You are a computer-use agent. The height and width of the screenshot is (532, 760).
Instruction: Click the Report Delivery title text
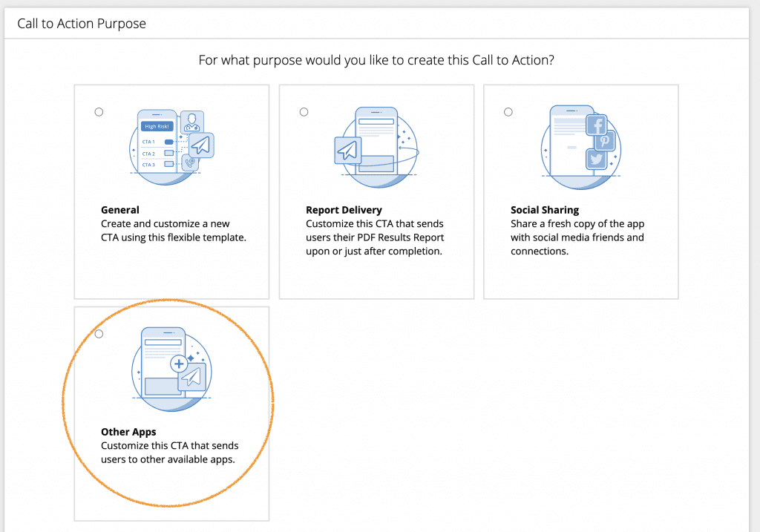344,210
